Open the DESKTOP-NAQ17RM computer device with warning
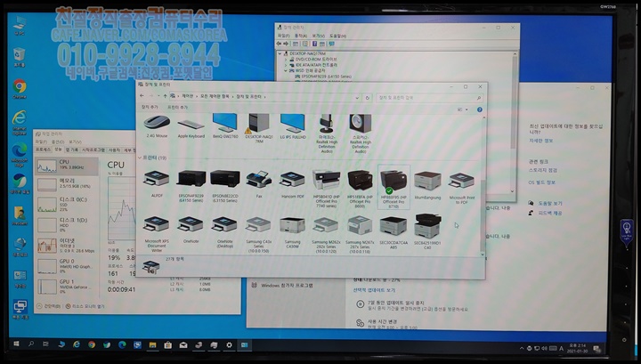 (x=259, y=129)
